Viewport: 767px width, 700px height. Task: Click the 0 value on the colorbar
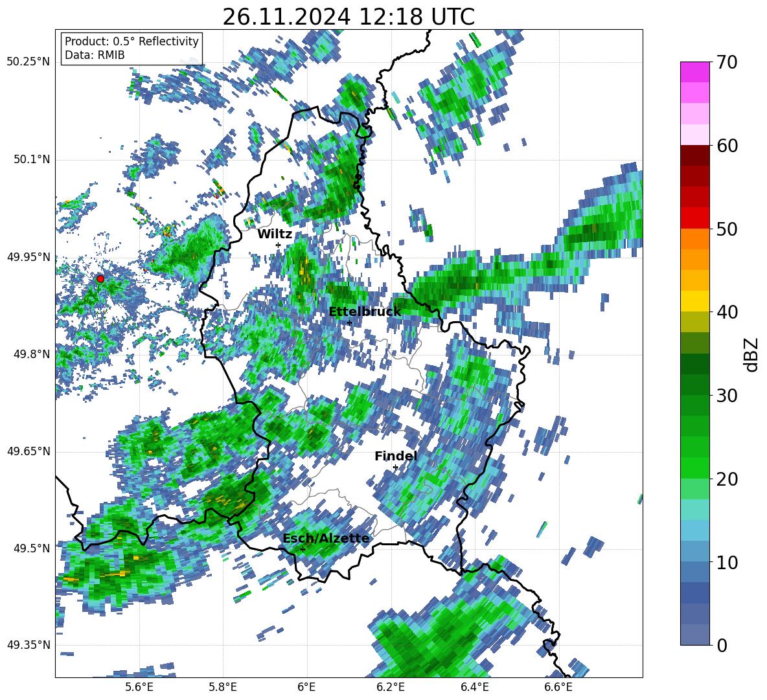point(722,645)
